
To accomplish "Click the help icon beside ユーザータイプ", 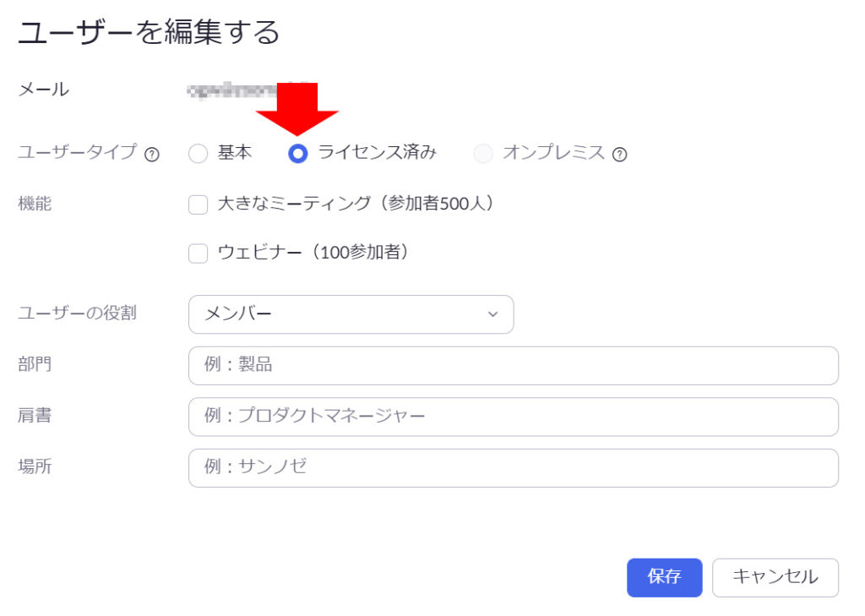I will pyautogui.click(x=152, y=155).
